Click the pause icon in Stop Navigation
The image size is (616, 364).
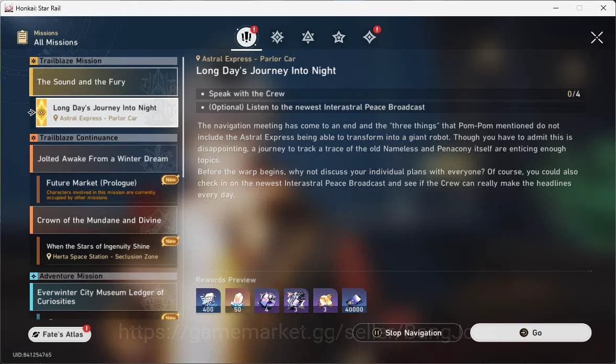coord(377,333)
